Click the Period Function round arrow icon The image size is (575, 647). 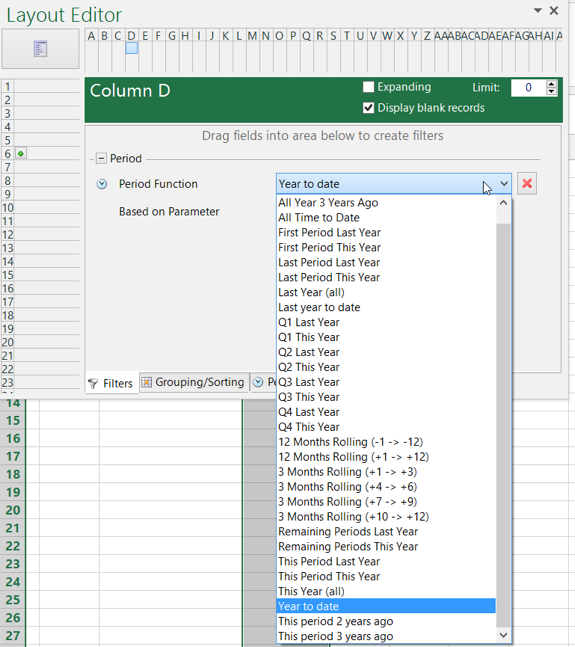(x=101, y=184)
